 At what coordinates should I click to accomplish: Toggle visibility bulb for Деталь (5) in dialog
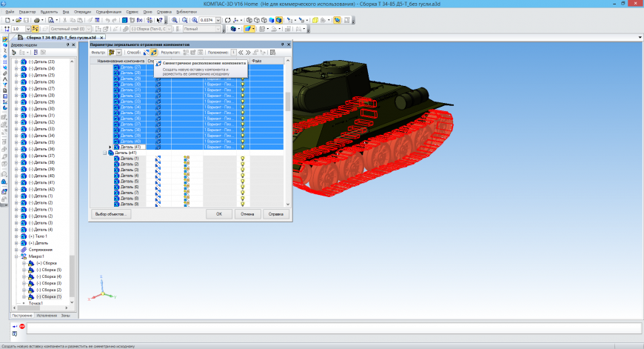click(243, 182)
